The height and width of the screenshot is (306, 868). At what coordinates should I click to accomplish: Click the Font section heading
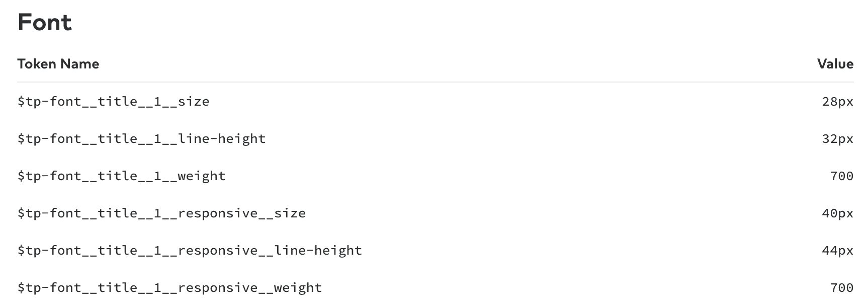pos(45,23)
